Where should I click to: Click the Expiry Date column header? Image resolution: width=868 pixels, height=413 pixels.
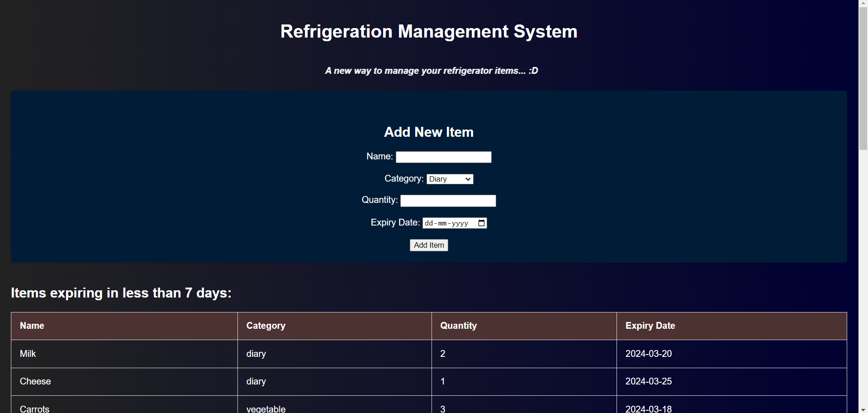point(650,326)
